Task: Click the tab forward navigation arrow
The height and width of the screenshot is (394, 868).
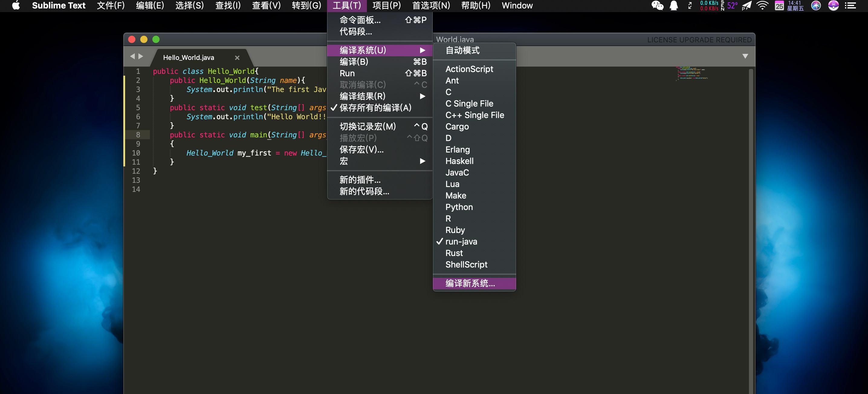Action: pos(141,56)
